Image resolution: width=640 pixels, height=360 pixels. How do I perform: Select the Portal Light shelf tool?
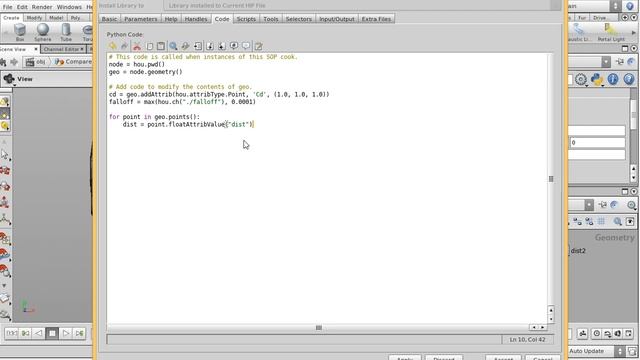pos(611,32)
